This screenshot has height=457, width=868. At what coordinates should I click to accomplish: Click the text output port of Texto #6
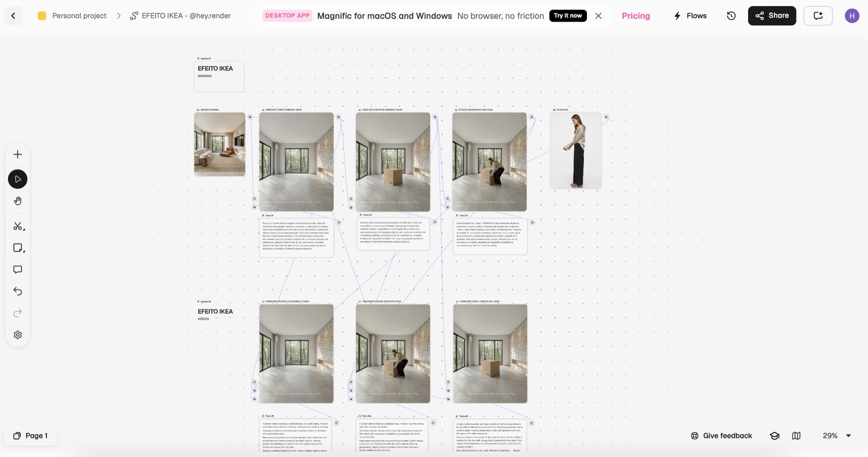point(433,423)
